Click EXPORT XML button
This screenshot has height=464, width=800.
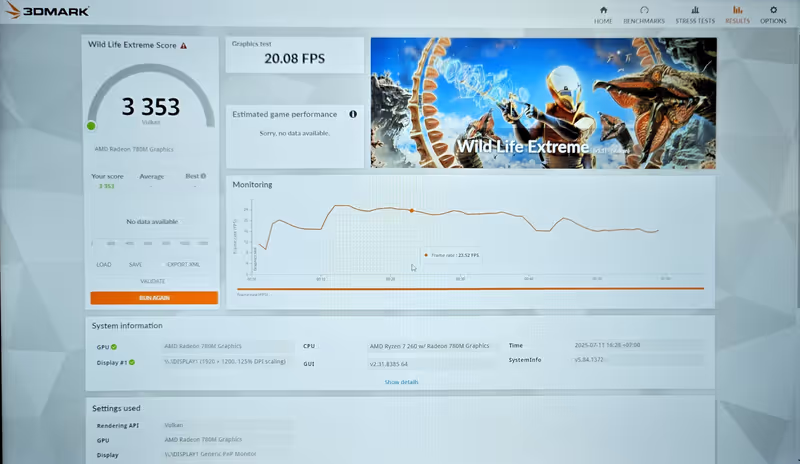(182, 265)
